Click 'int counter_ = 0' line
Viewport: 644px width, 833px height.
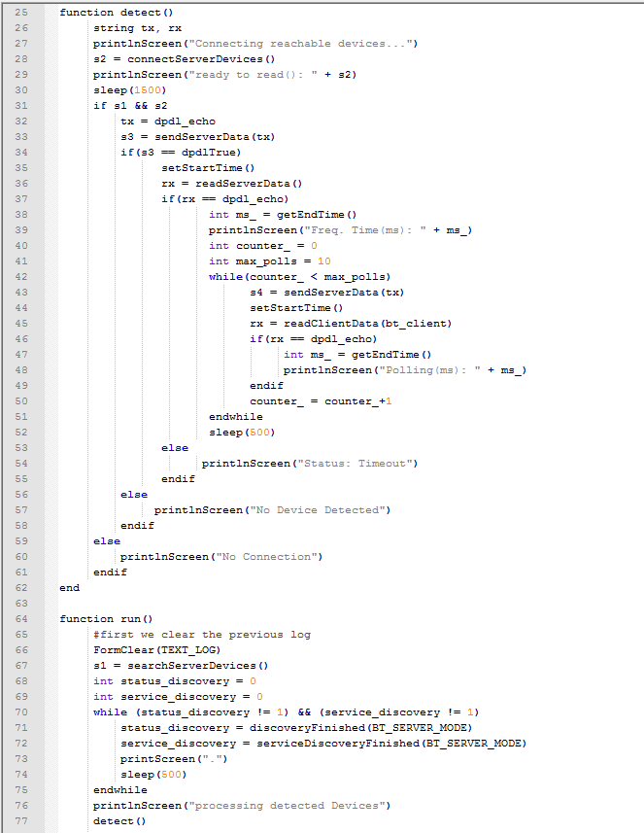[263, 246]
